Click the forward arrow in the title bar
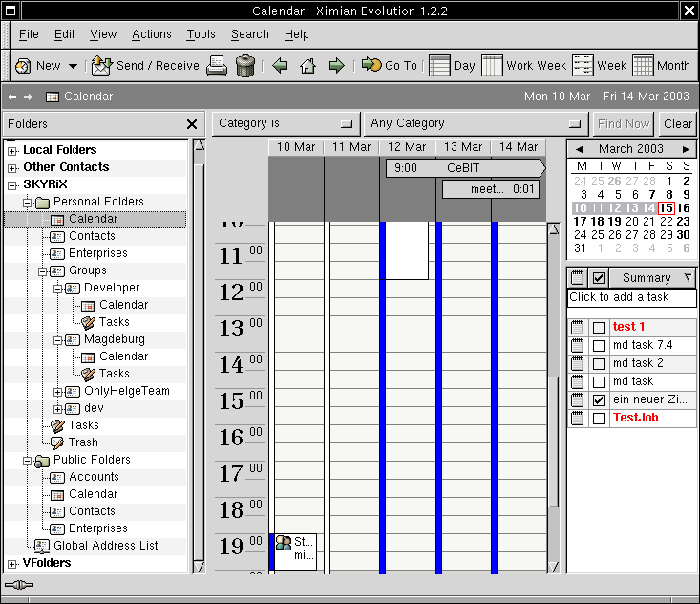Viewport: 700px width, 604px height. (x=28, y=97)
